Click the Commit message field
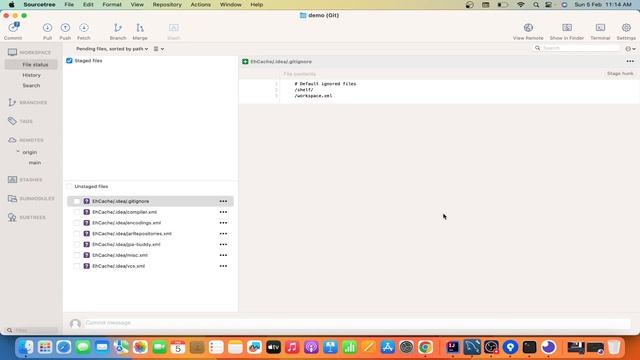Viewport: 640px width, 360px height. pyautogui.click(x=358, y=323)
